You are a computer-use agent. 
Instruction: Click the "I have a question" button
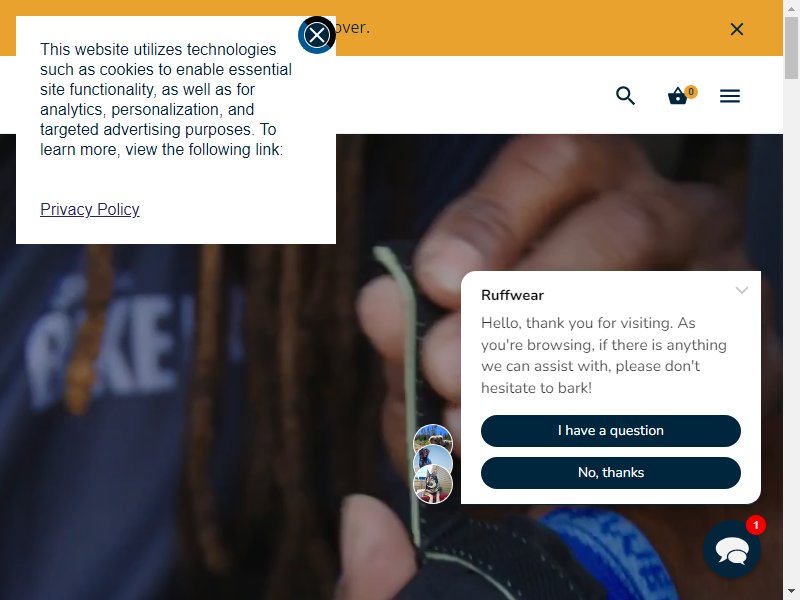click(x=611, y=431)
